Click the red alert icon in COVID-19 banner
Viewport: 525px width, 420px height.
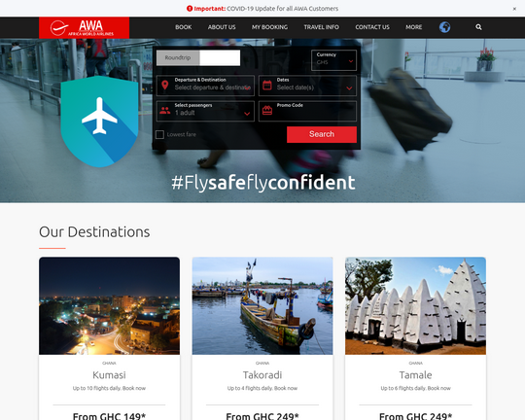190,9
